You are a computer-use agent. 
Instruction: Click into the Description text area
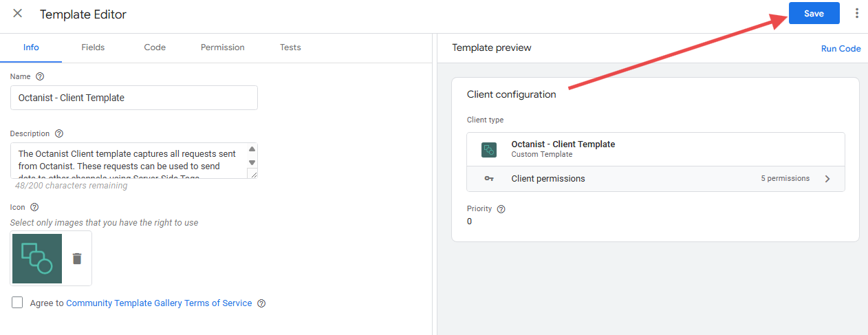(129, 161)
